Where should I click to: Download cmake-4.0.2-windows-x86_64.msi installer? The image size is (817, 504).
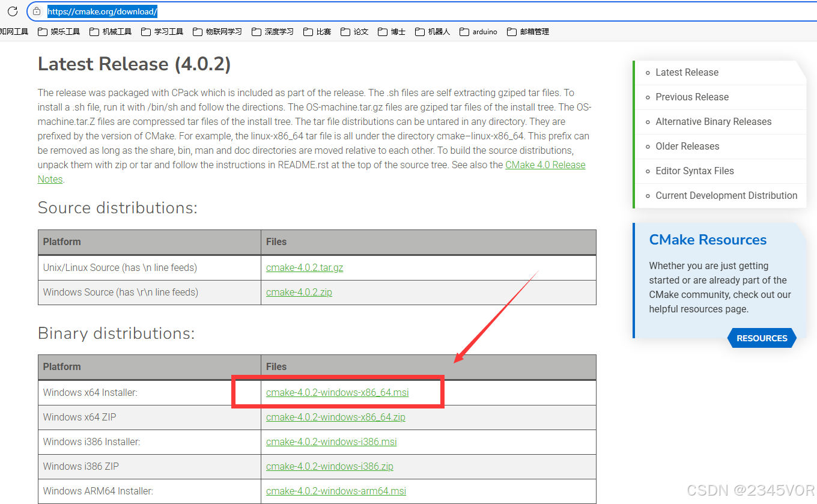pyautogui.click(x=338, y=392)
